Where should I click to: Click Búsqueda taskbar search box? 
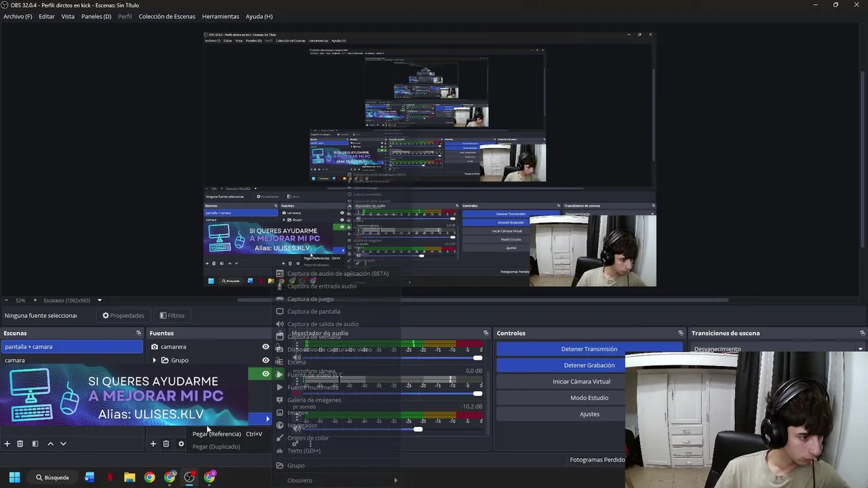point(52,477)
